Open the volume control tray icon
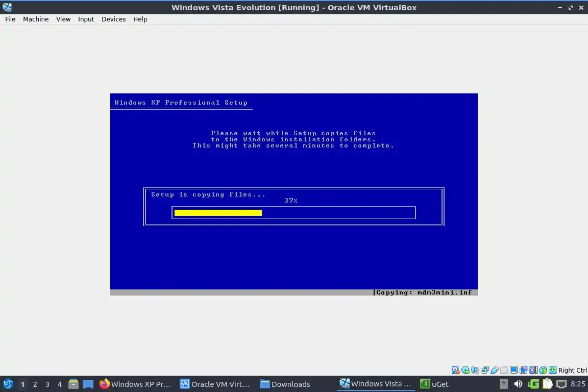Screen dimensions: 588x392 click(x=518, y=384)
